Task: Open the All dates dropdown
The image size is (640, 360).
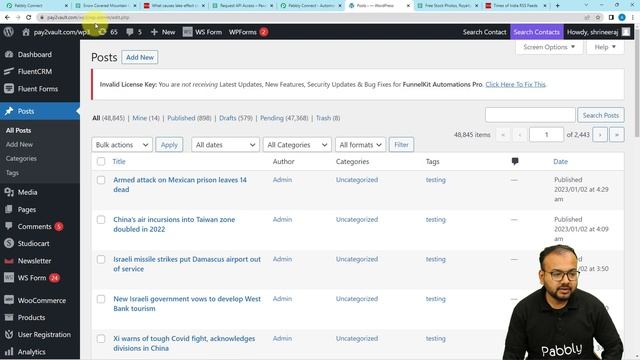Action: (x=225, y=144)
